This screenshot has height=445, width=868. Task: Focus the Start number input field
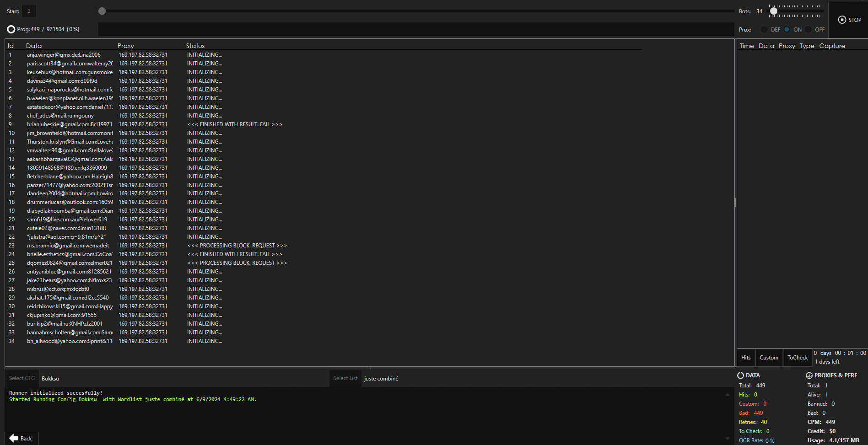pyautogui.click(x=29, y=11)
